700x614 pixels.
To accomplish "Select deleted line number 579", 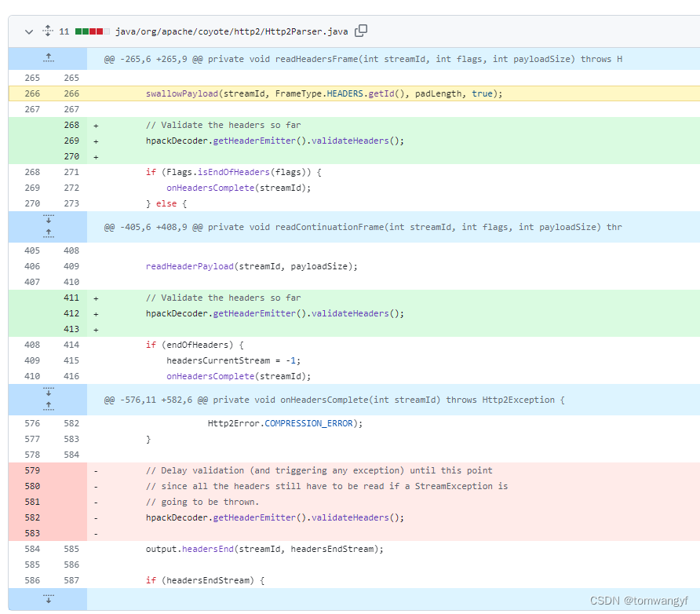I will tap(32, 470).
